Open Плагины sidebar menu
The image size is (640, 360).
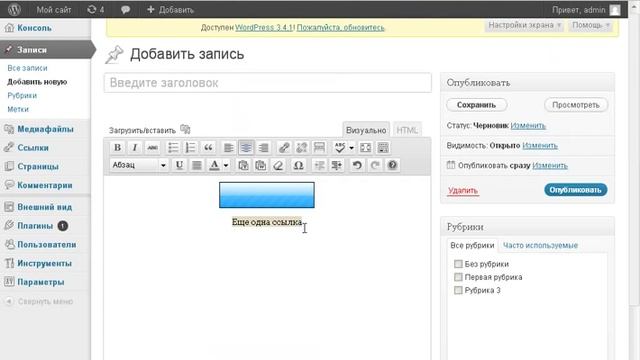pos(35,226)
